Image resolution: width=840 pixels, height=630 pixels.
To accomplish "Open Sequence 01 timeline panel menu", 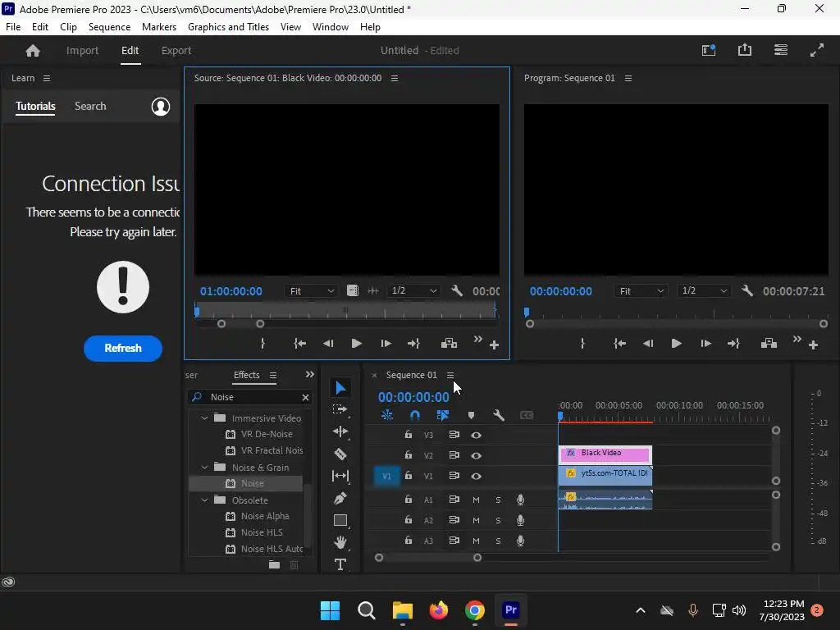I will point(450,375).
